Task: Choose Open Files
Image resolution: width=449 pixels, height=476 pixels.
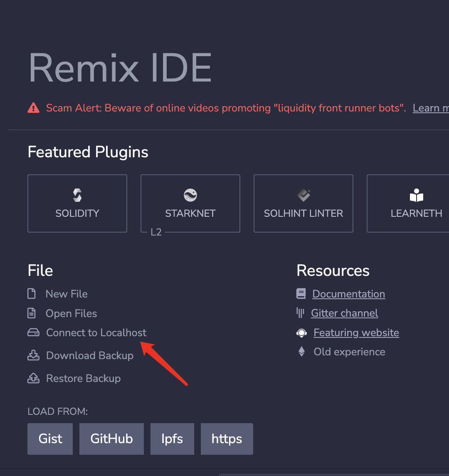Action: pos(71,313)
